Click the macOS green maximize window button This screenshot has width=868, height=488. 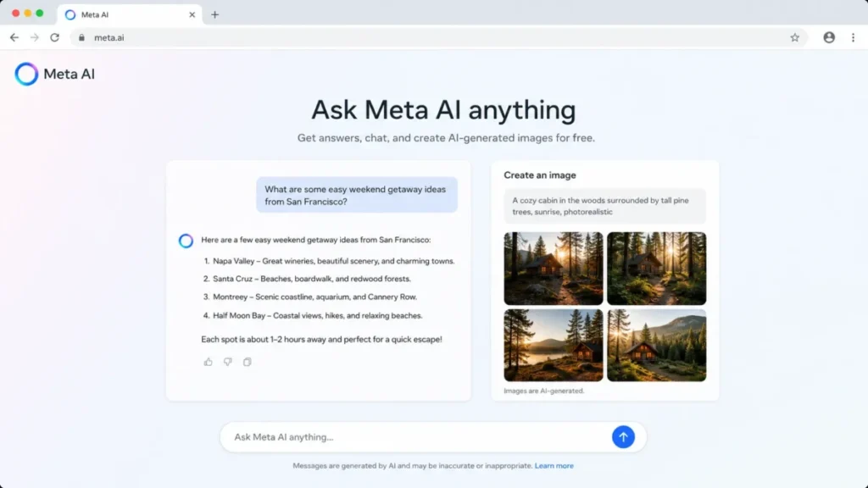[x=39, y=14]
